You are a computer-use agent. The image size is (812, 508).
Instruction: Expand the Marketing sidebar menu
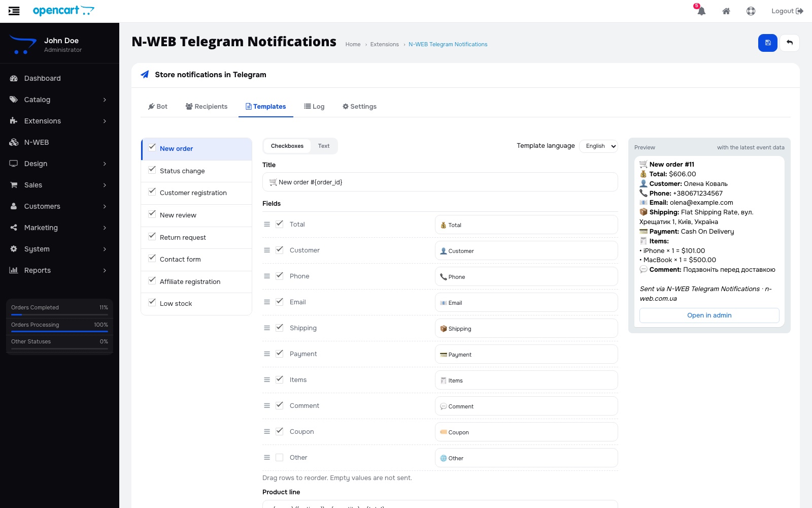pyautogui.click(x=59, y=228)
